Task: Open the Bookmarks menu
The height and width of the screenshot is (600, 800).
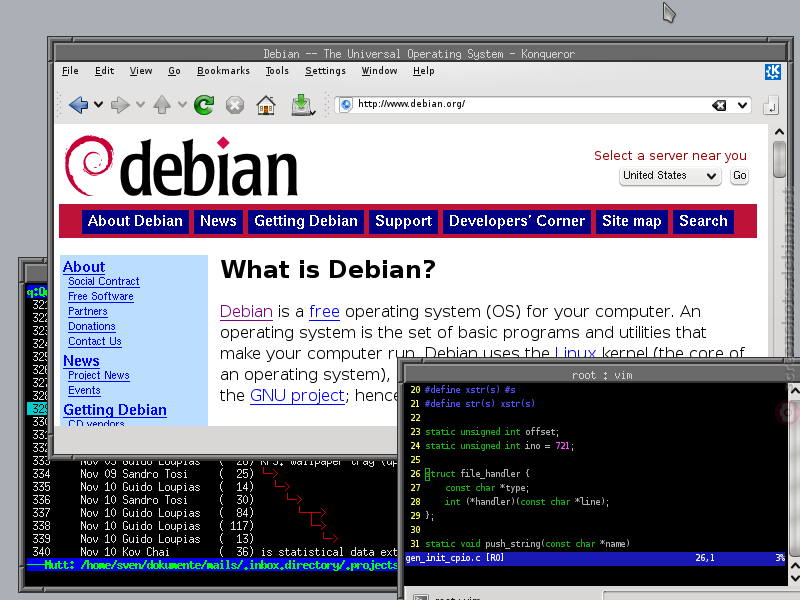Action: pos(223,71)
